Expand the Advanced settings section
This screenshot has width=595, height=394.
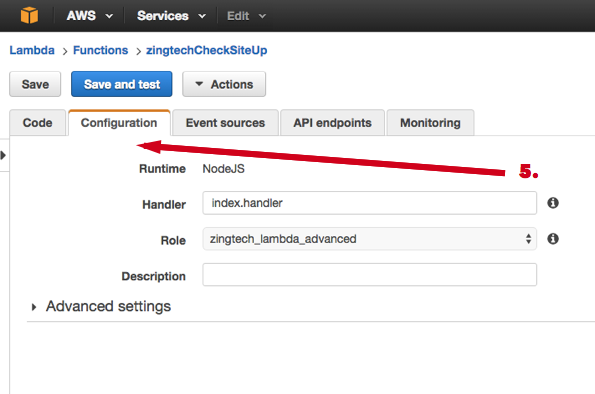(x=101, y=306)
